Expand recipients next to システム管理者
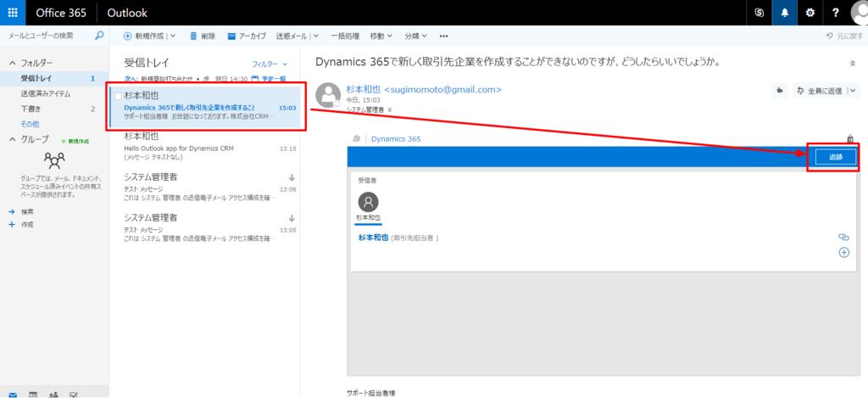The width and height of the screenshot is (868, 398). click(x=390, y=109)
